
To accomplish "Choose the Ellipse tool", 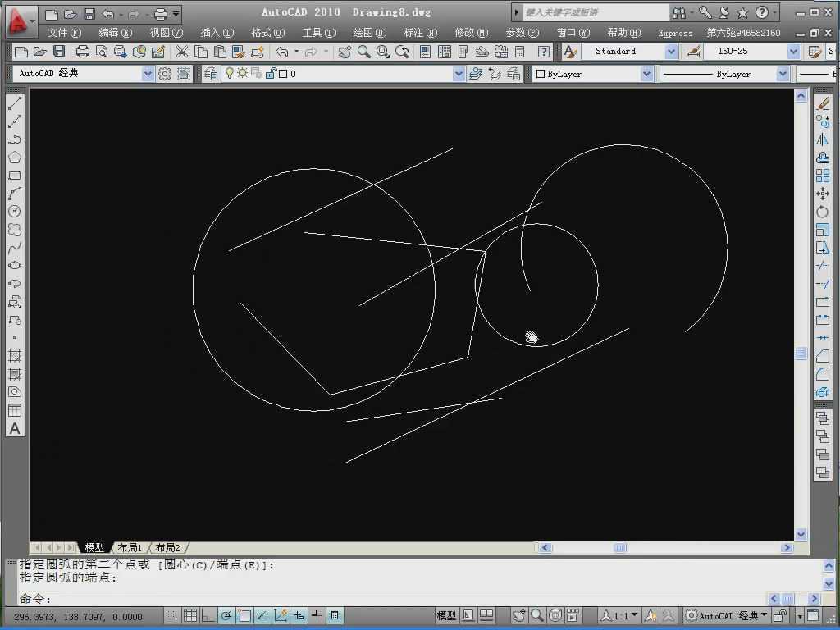I will (15, 265).
